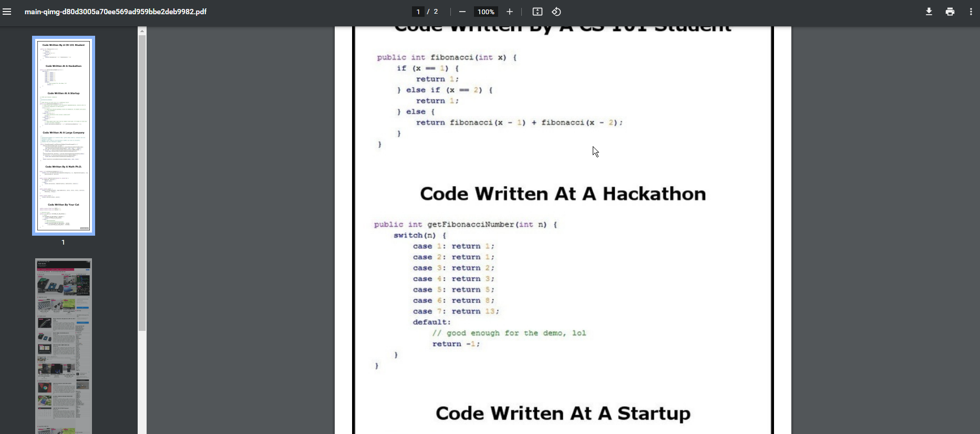Click the 'return -1;' line
This screenshot has height=434, width=980.
coord(456,344)
